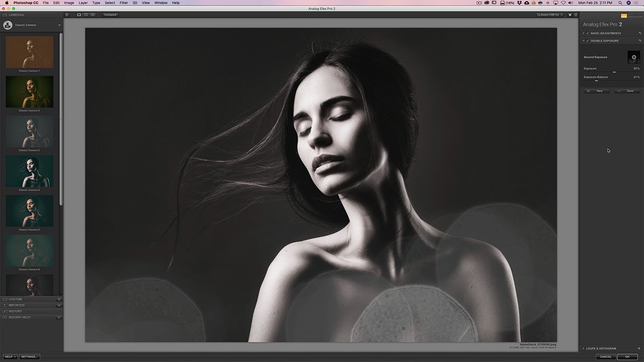Screen dimensions: 644x362
Task: Close Instant Help with X icon
Action: tap(59, 317)
